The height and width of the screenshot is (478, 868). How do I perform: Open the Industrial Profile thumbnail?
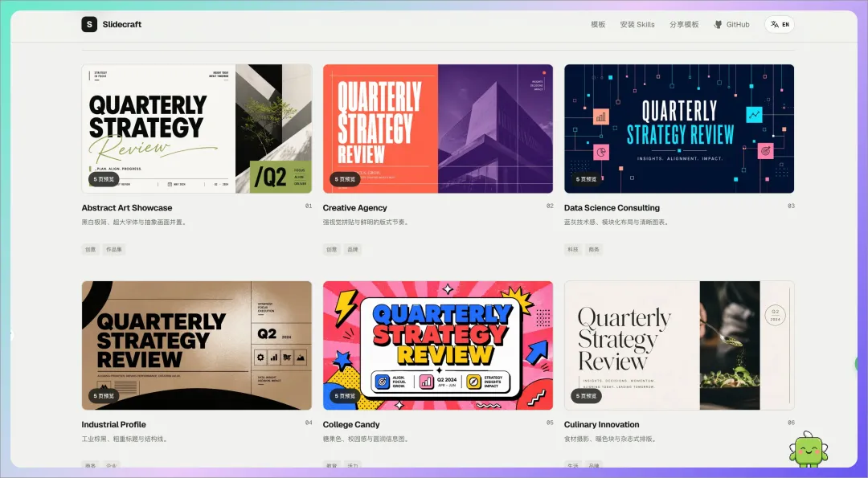pos(197,345)
